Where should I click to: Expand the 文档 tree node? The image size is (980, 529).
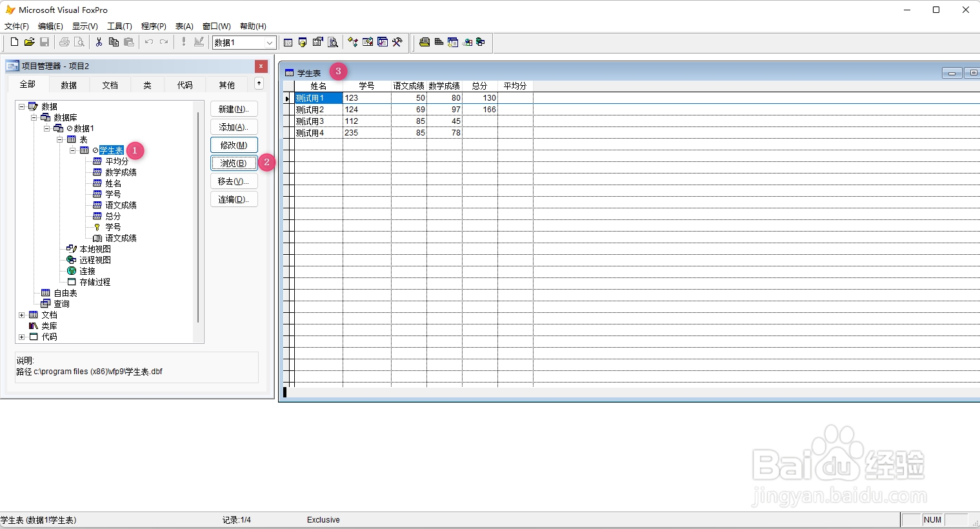point(21,315)
